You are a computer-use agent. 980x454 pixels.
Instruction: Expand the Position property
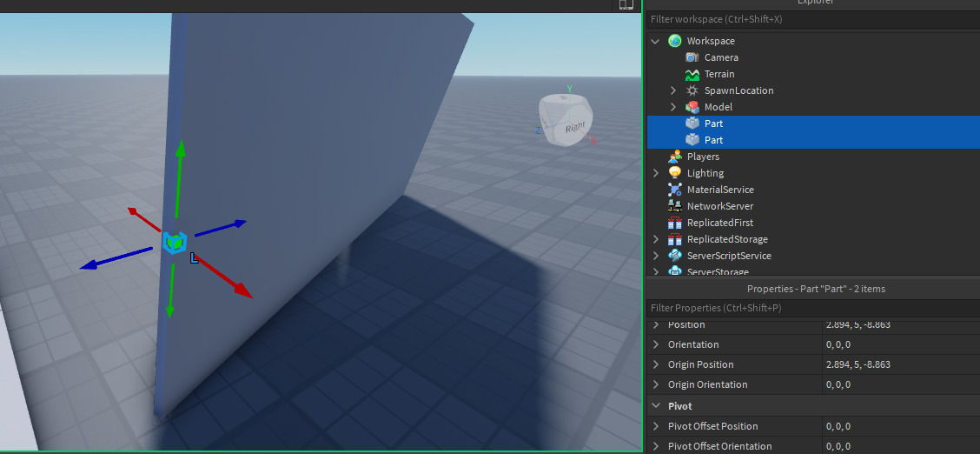pos(656,324)
